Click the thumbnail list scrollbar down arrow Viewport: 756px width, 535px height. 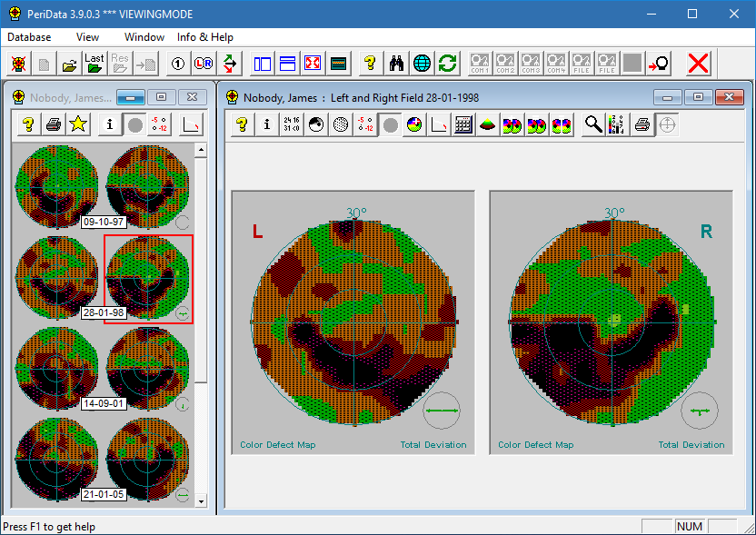point(201,500)
